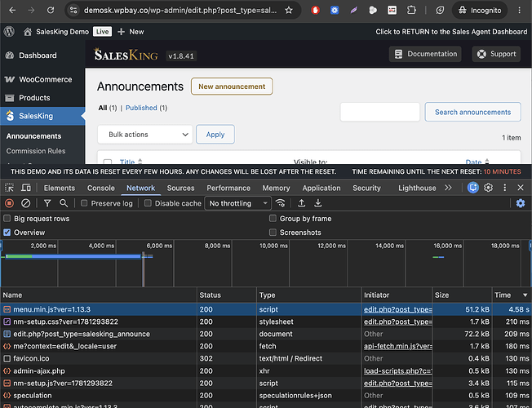Click the home icon beside SalesKing Demo
This screenshot has height=408, width=532.
point(28,32)
